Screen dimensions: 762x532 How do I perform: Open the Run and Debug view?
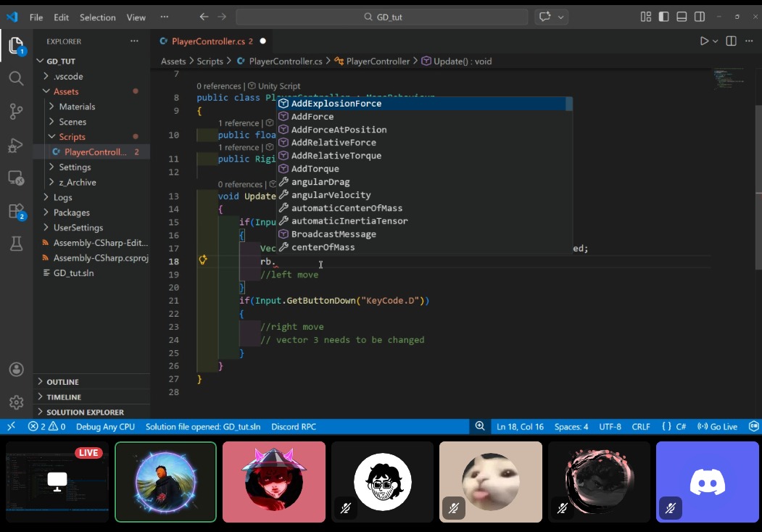pyautogui.click(x=16, y=145)
